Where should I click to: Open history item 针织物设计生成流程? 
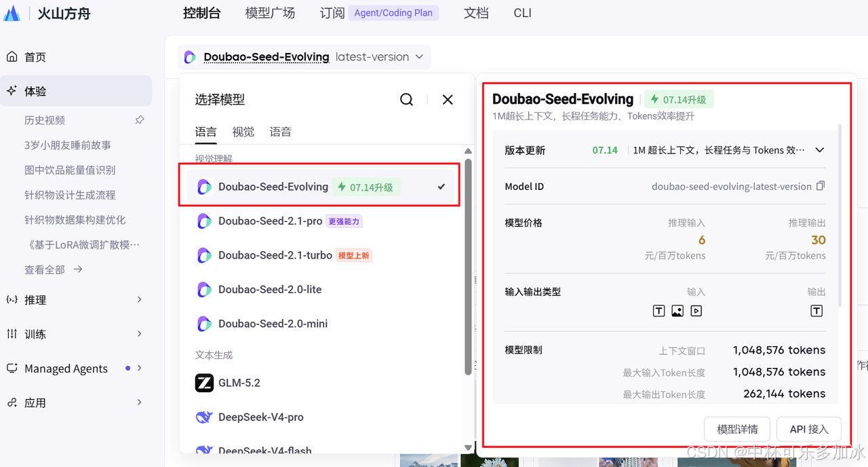pos(70,195)
